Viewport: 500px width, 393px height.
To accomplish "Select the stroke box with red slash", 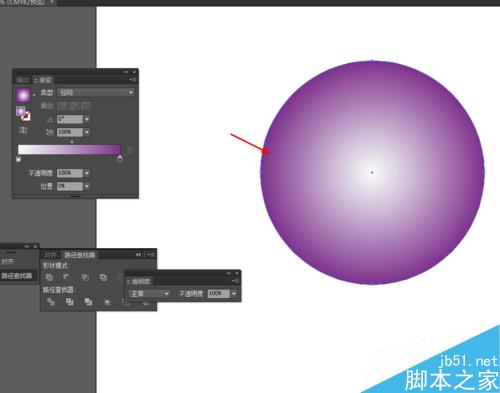I will pyautogui.click(x=26, y=116).
